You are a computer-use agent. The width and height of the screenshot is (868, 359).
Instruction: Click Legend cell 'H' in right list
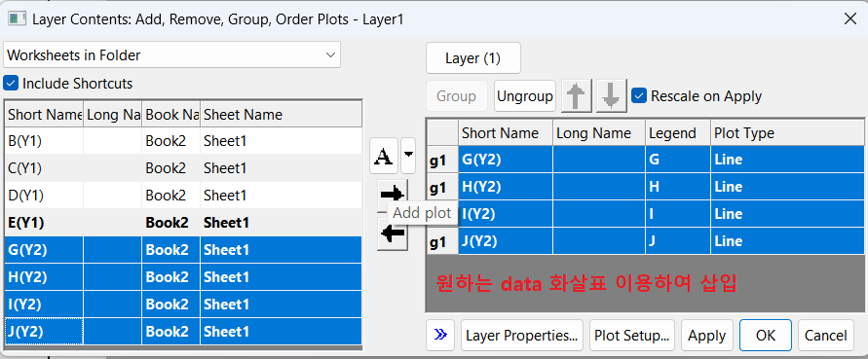click(678, 187)
